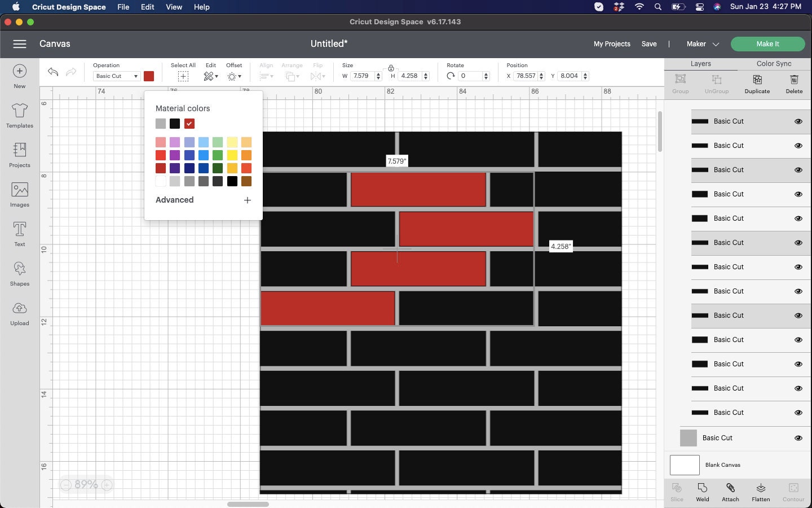Open the Upload panel
The height and width of the screenshot is (508, 812).
point(19,314)
